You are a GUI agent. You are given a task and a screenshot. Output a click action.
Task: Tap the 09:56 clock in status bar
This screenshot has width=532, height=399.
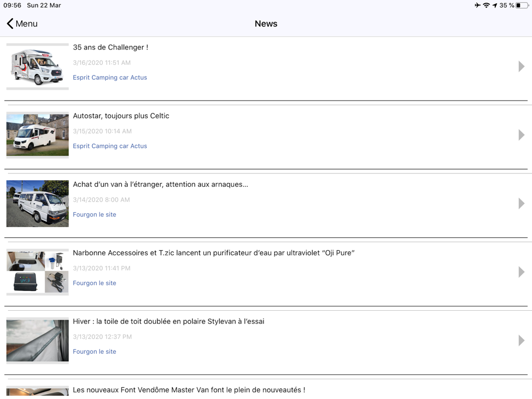12,5
